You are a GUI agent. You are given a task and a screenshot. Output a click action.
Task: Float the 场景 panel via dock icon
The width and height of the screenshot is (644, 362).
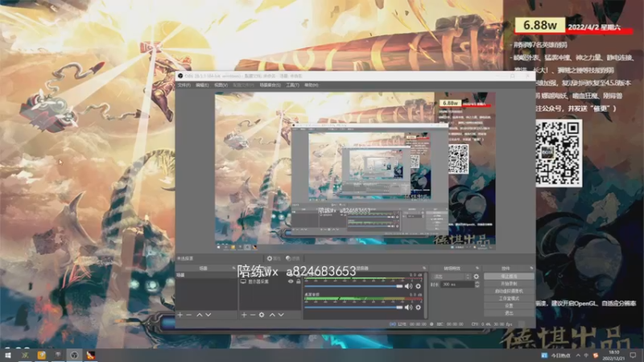point(233,268)
